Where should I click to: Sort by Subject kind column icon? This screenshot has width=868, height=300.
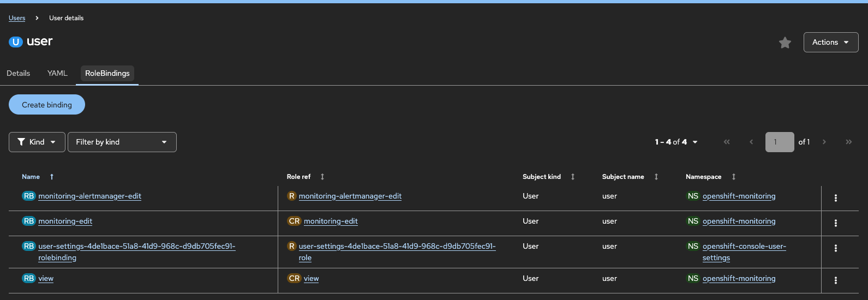click(573, 177)
